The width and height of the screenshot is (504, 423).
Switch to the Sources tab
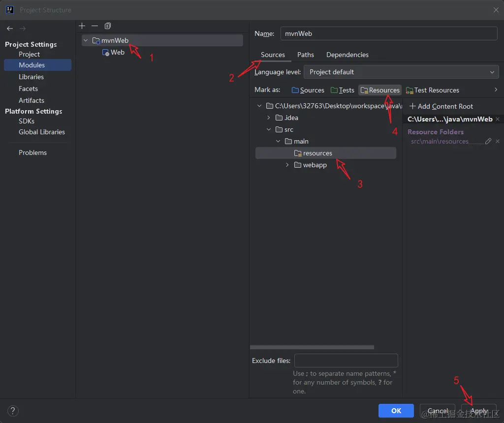[x=273, y=55]
